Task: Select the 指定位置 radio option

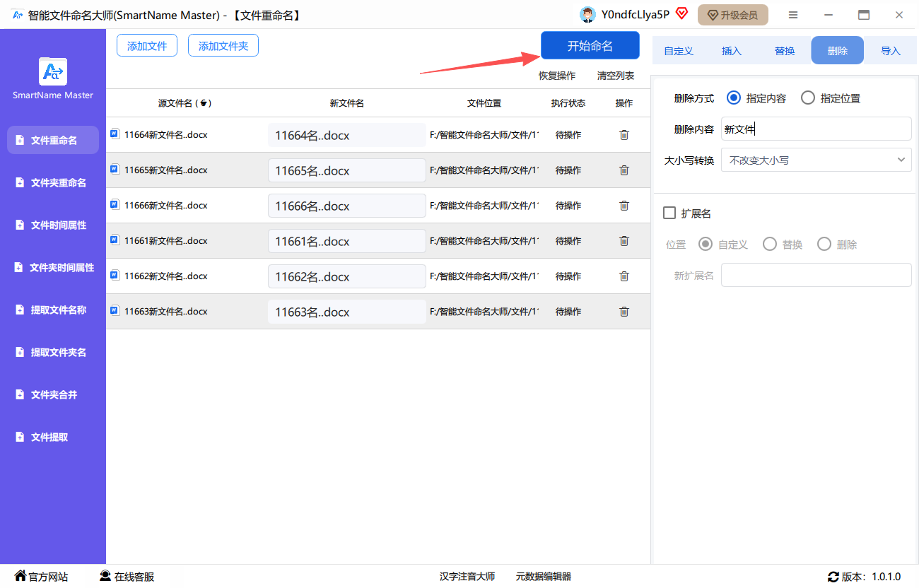Action: [x=808, y=98]
